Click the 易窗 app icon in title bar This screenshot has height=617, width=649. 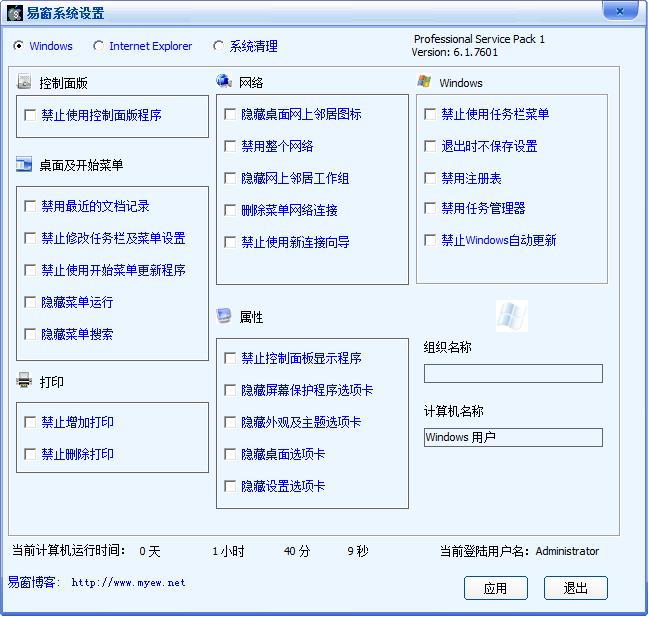(x=15, y=13)
